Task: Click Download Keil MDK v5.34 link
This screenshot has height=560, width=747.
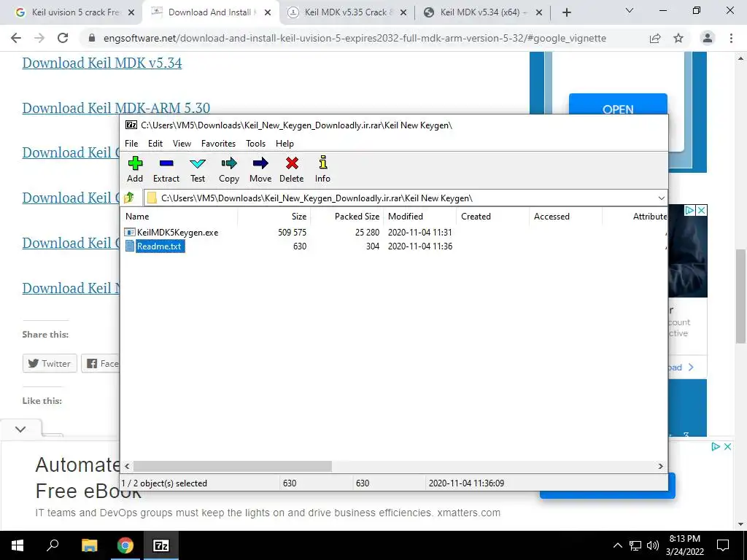Action: pos(102,63)
